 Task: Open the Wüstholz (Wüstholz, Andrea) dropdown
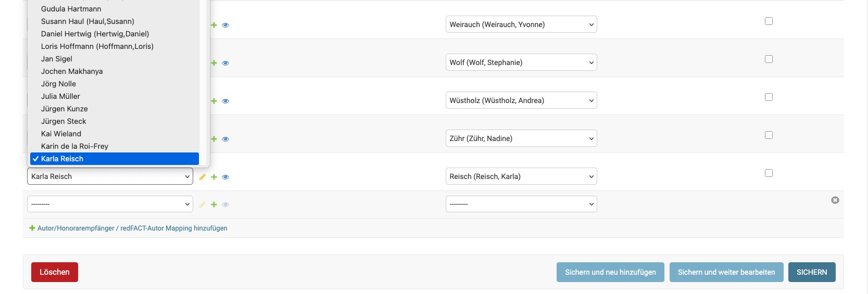tap(521, 100)
